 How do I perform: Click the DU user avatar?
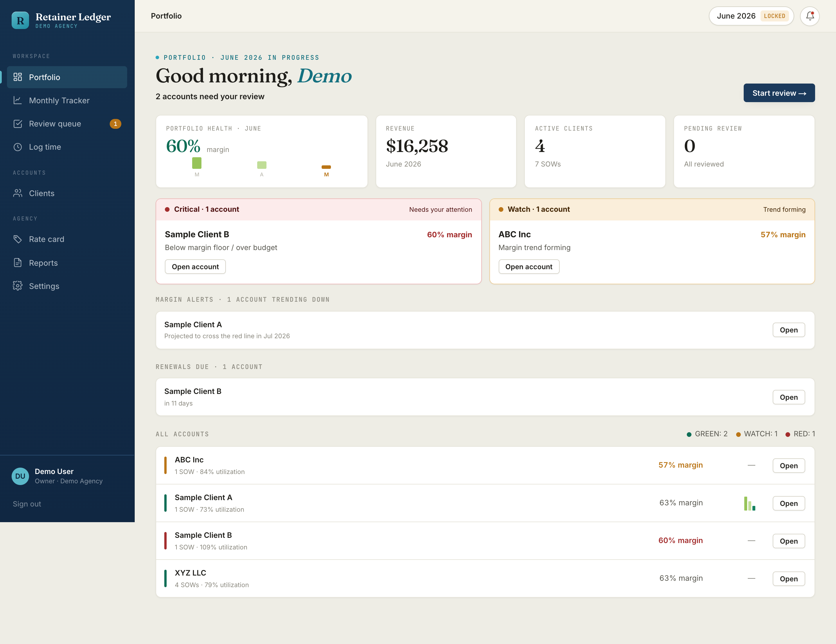click(x=20, y=476)
